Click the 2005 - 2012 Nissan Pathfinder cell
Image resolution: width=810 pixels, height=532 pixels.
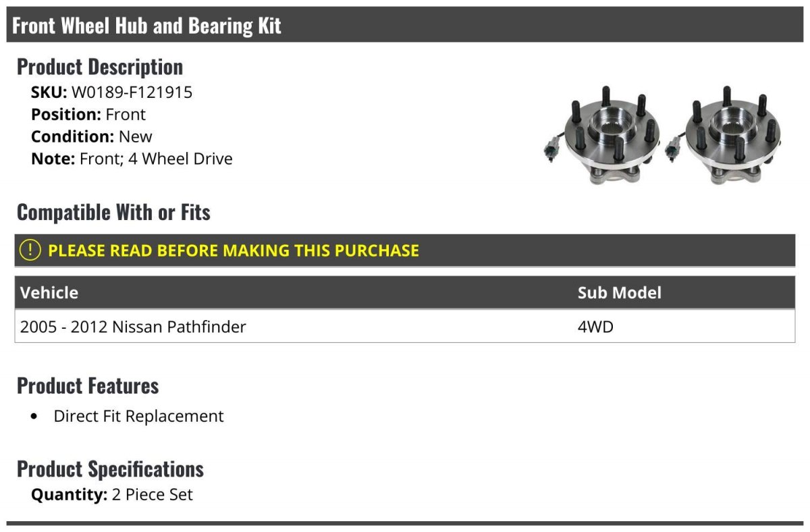(133, 327)
